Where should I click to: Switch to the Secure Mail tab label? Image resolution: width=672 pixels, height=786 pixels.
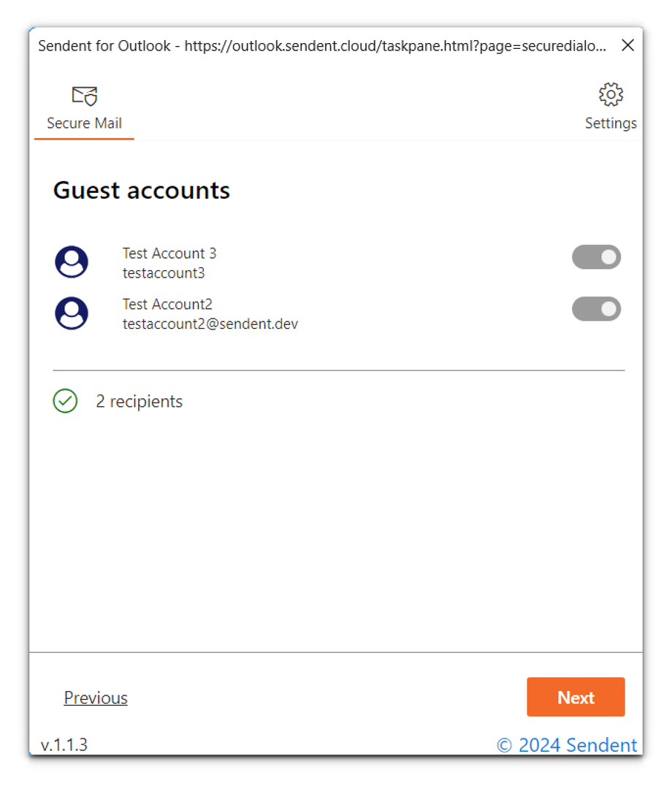click(x=84, y=123)
